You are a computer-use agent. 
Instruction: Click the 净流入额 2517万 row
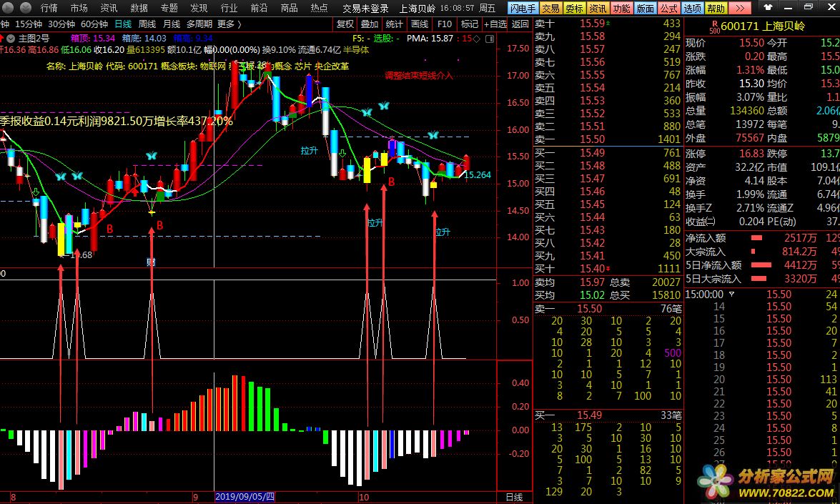[x=762, y=238]
